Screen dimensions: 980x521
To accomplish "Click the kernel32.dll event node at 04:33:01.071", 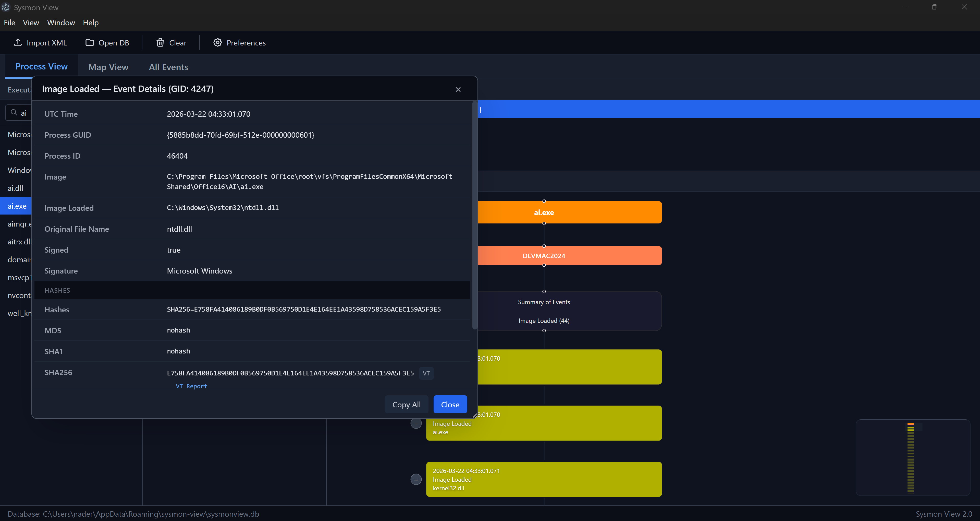I will click(544, 479).
